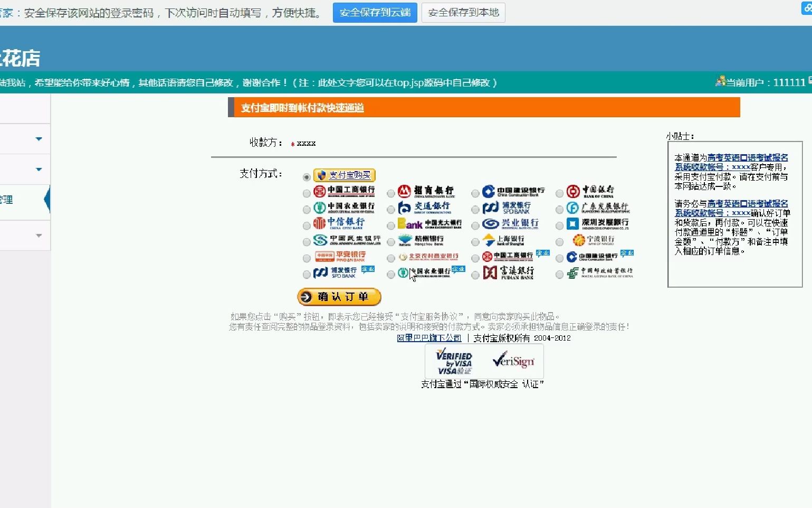Click the current user icon beside 当前用户
The width and height of the screenshot is (812, 508).
[x=720, y=81]
